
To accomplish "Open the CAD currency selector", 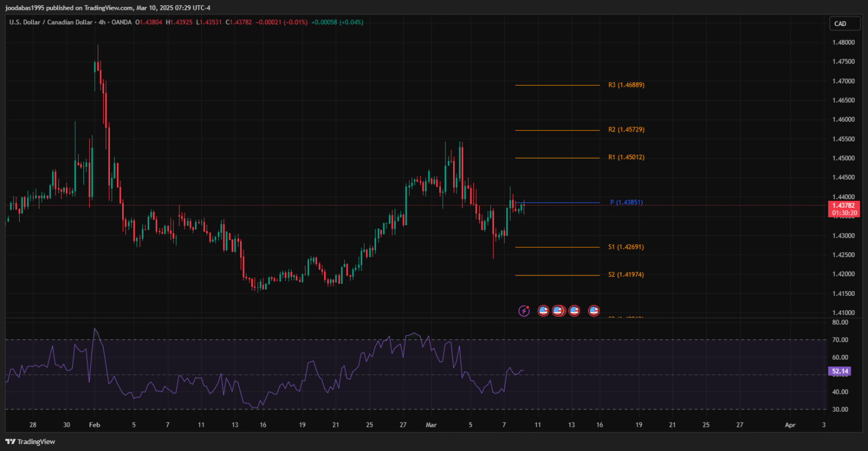I will point(839,24).
